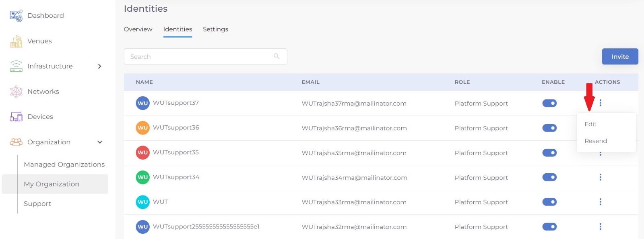Select Edit from the actions menu
This screenshot has height=239, width=644.
[590, 124]
